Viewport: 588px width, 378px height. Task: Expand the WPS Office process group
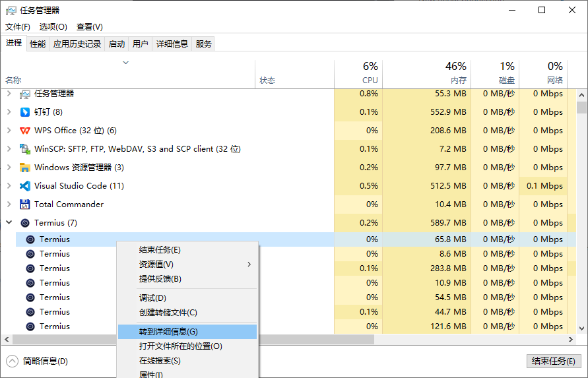[x=9, y=131]
